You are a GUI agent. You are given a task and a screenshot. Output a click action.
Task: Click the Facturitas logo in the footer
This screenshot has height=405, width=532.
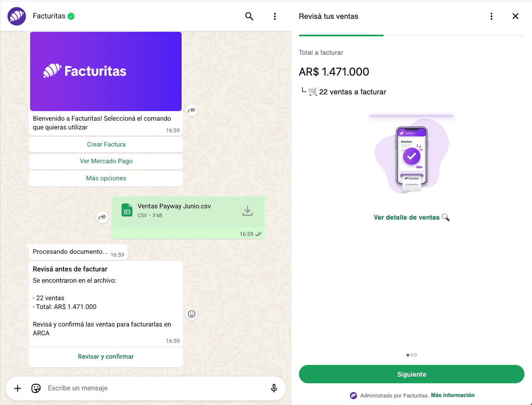click(x=354, y=395)
